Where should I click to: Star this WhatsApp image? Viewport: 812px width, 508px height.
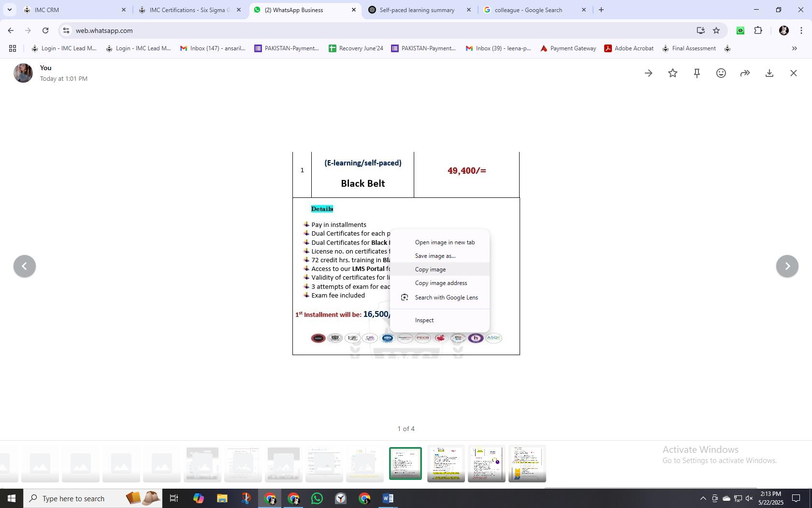673,73
